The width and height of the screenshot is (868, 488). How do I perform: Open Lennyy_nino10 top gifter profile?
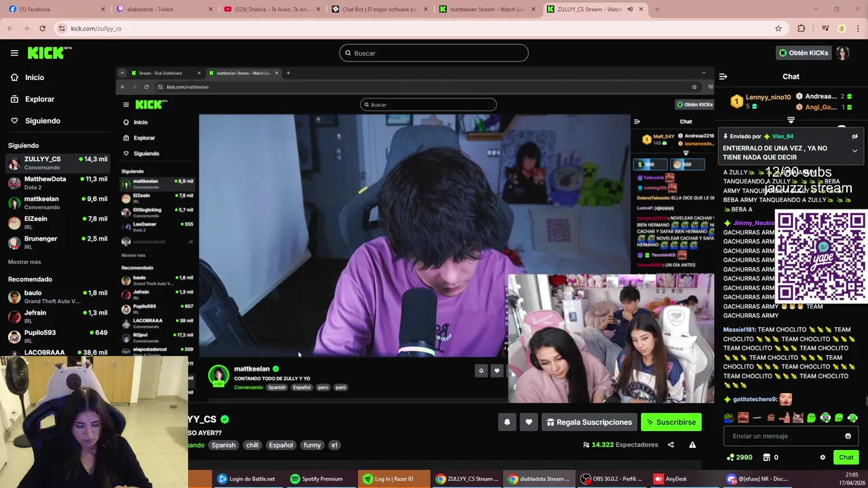pyautogui.click(x=768, y=97)
